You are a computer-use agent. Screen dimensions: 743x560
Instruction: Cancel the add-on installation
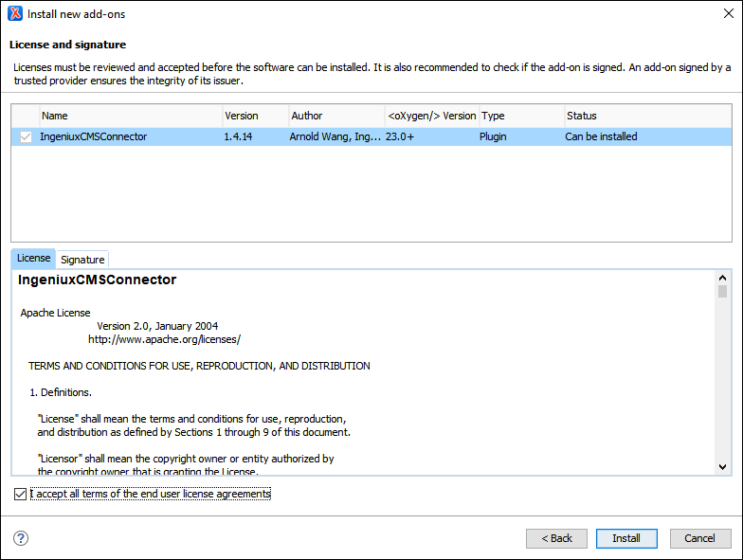tap(700, 538)
